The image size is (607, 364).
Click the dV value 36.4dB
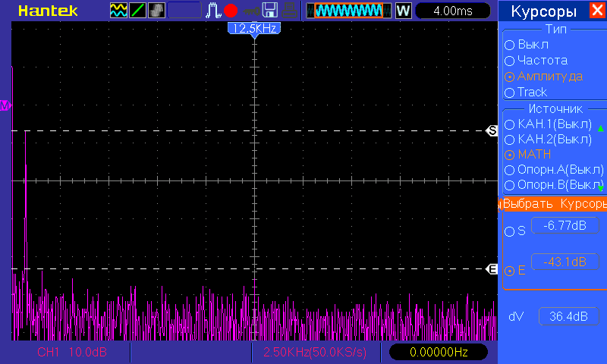coord(568,317)
